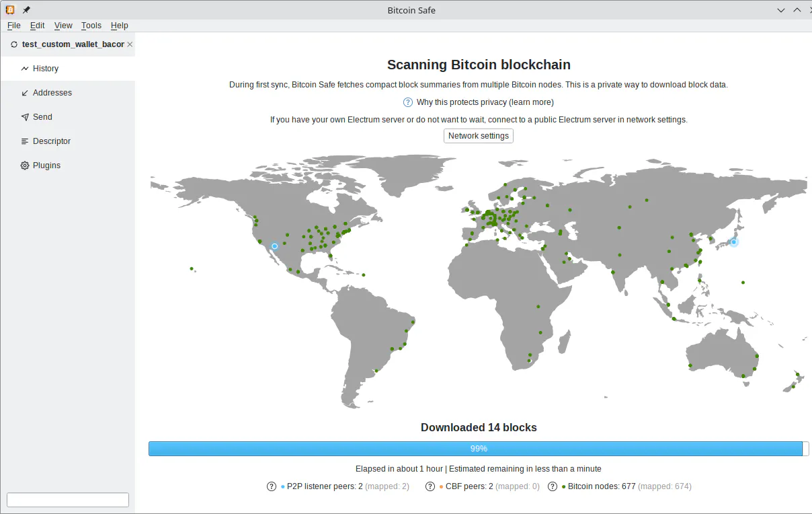
Task: Open the Addresses sidebar section
Action: click(68, 93)
